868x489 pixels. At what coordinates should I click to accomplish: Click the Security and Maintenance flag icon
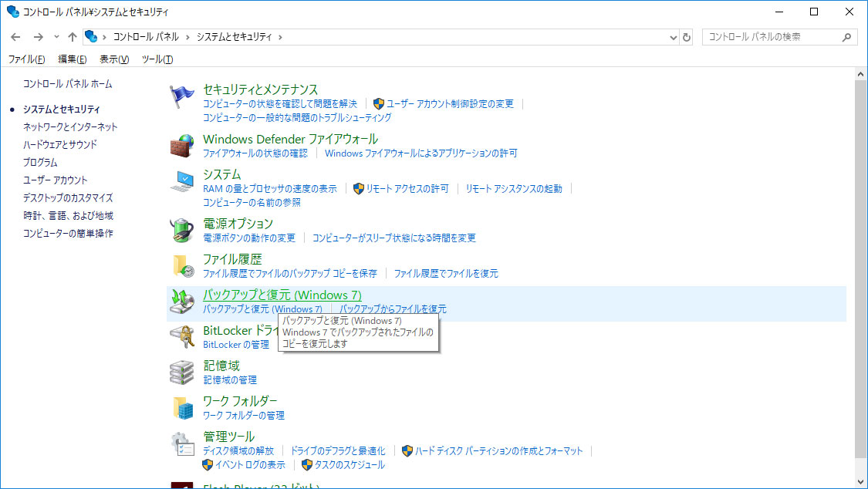pos(181,97)
